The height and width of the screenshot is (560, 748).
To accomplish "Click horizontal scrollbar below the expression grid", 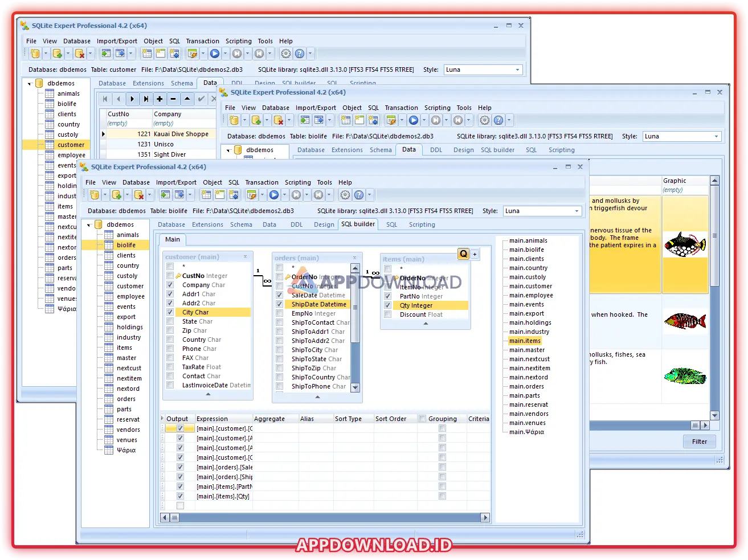I will point(325,518).
